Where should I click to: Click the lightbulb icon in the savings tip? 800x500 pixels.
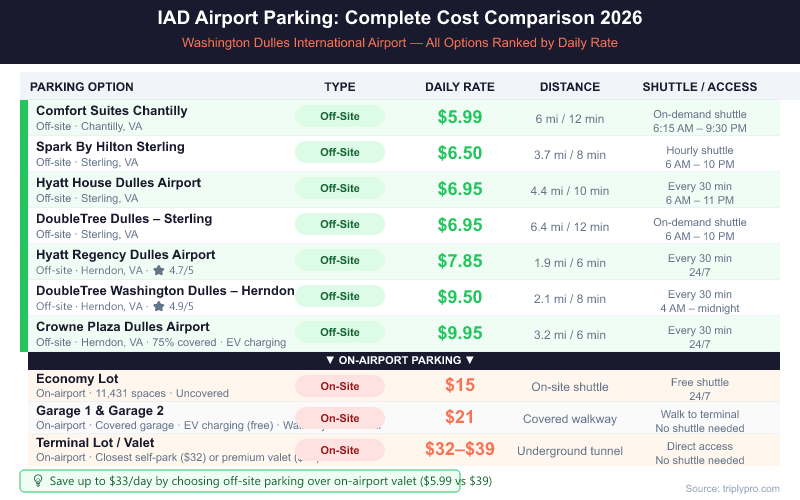(38, 481)
